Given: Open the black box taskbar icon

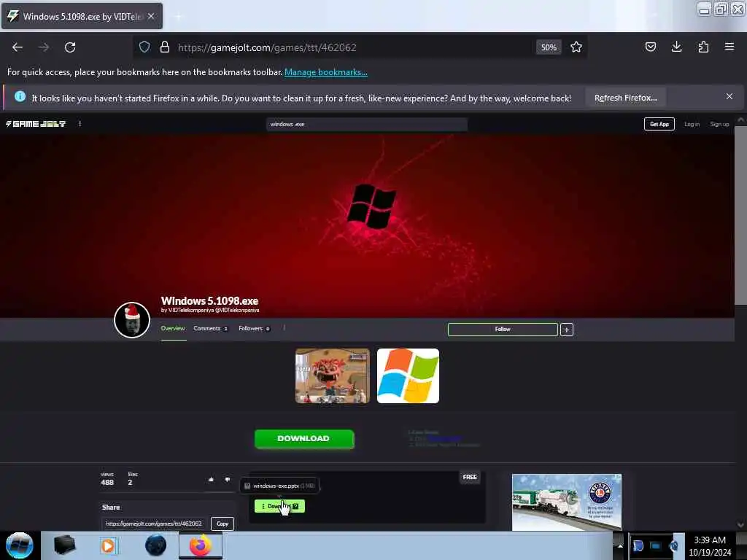Looking at the screenshot, I should (64, 545).
